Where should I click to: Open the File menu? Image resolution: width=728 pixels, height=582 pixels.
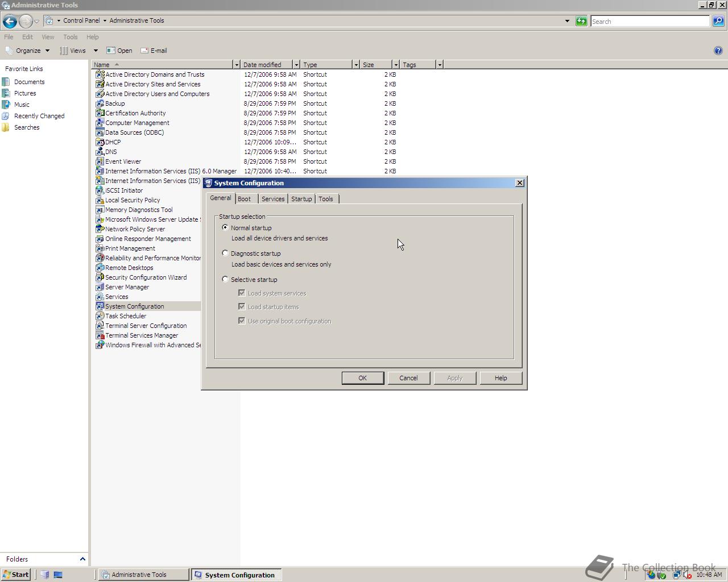9,37
